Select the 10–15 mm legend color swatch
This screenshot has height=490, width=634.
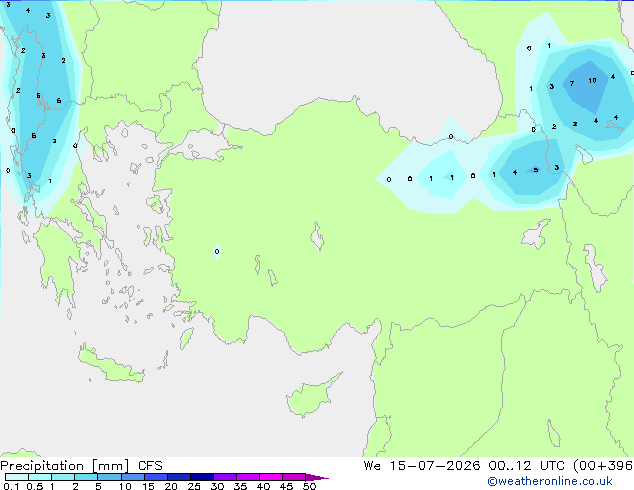(132, 477)
